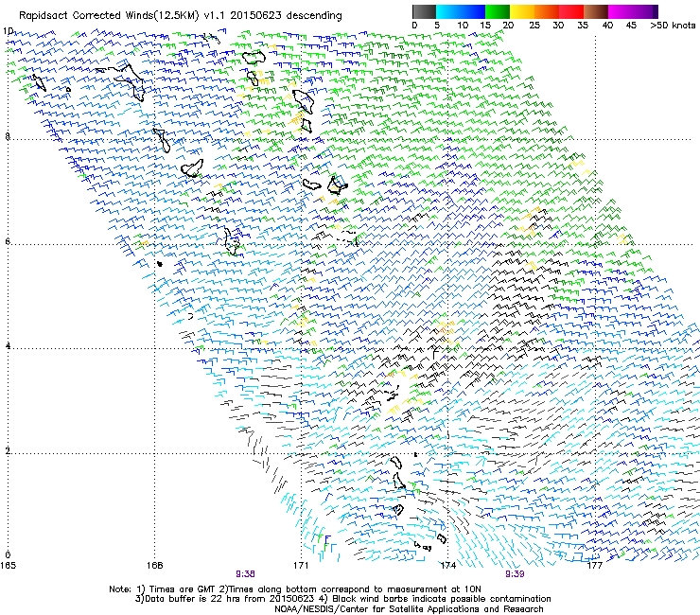Click the longitude label '168'

[154, 566]
